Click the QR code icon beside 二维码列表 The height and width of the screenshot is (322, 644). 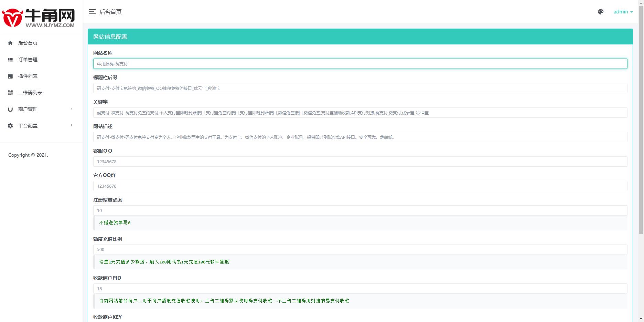pos(10,93)
